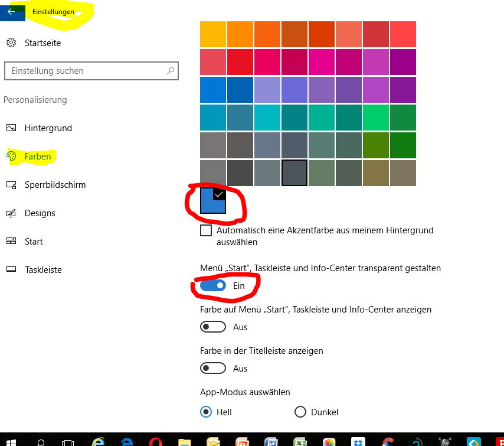Click the Designs paintbrush icon

(11, 213)
